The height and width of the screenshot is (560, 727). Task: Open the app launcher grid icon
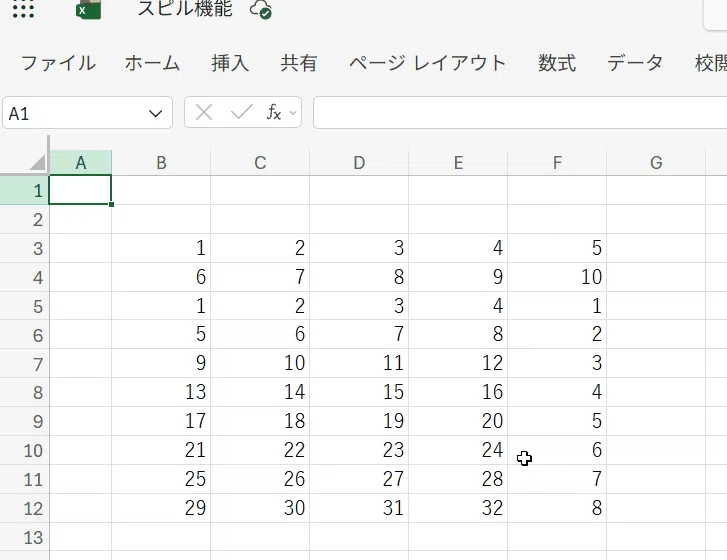click(x=23, y=8)
